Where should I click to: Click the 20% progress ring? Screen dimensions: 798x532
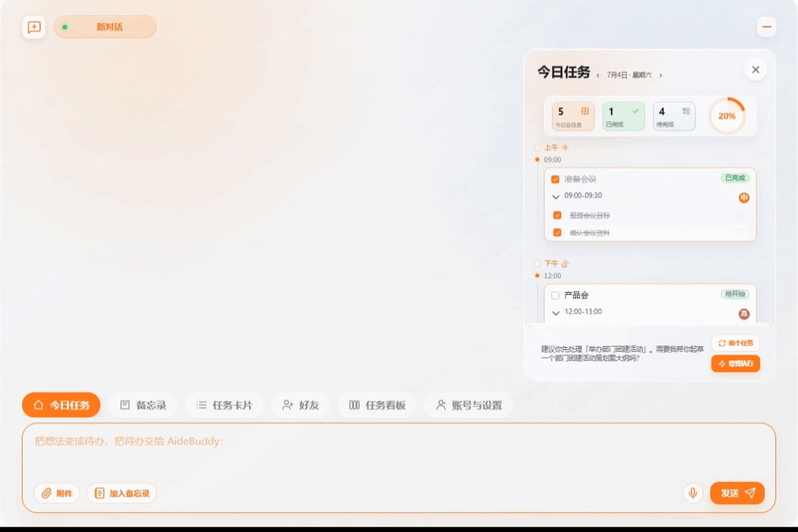(x=727, y=116)
